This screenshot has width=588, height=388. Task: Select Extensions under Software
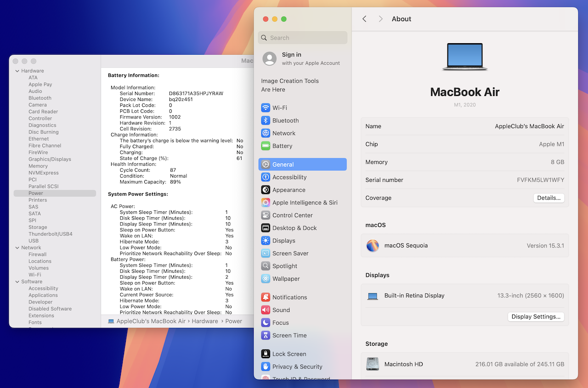coord(41,316)
